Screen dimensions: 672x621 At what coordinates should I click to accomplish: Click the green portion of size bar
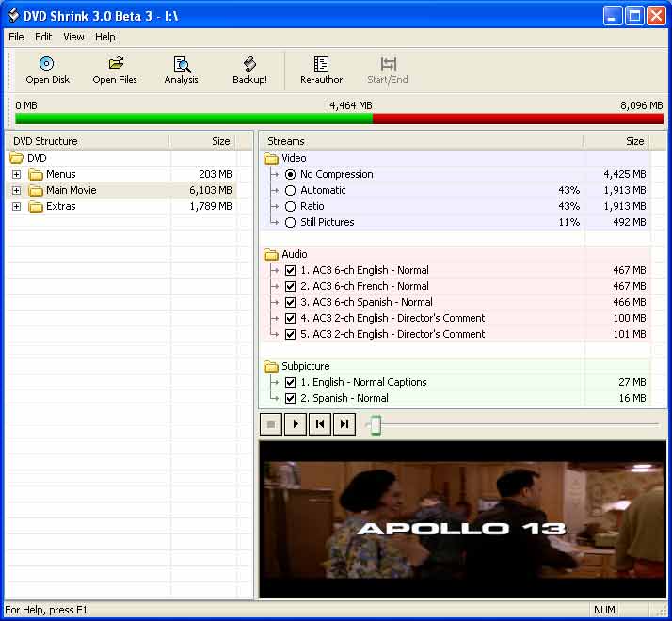click(x=194, y=119)
